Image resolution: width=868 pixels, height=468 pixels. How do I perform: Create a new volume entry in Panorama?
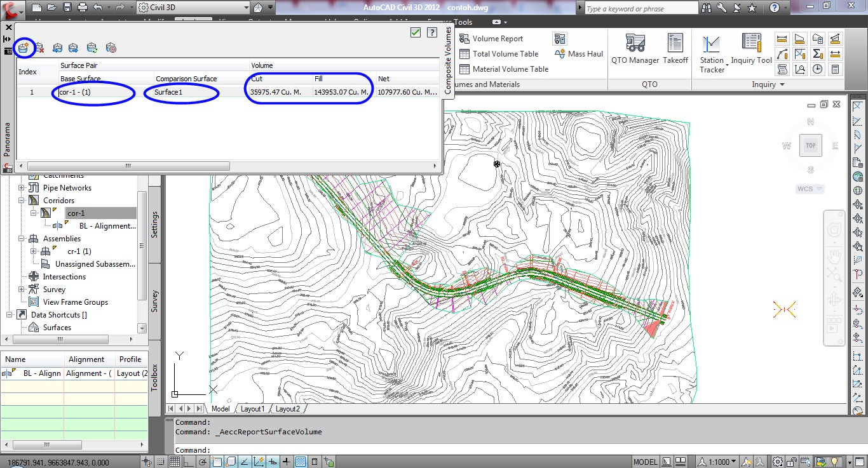[x=24, y=47]
